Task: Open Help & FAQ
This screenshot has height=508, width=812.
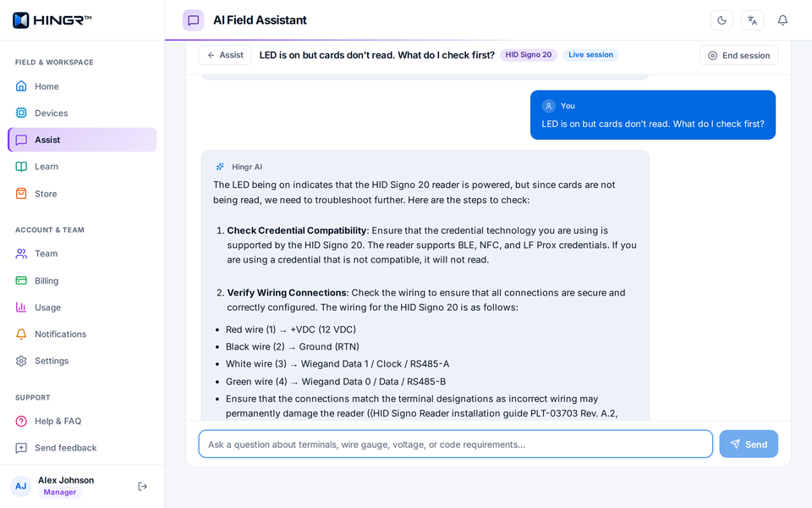Action: click(x=82, y=421)
